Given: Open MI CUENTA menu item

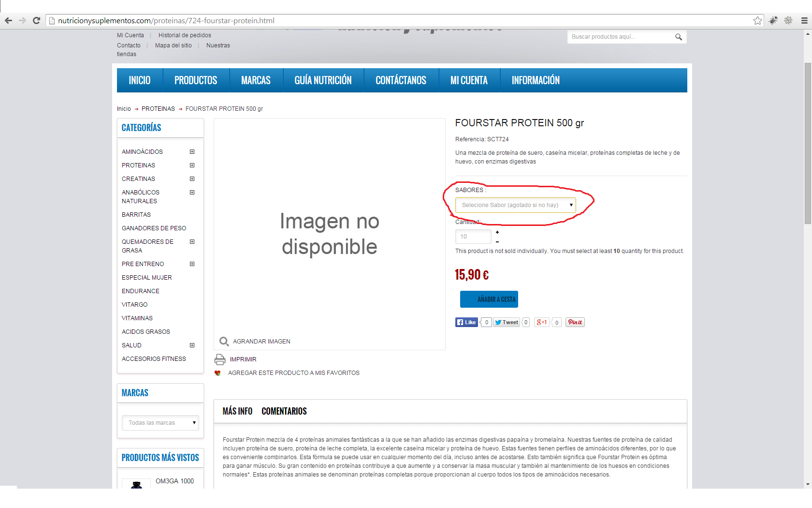Looking at the screenshot, I should [x=469, y=80].
